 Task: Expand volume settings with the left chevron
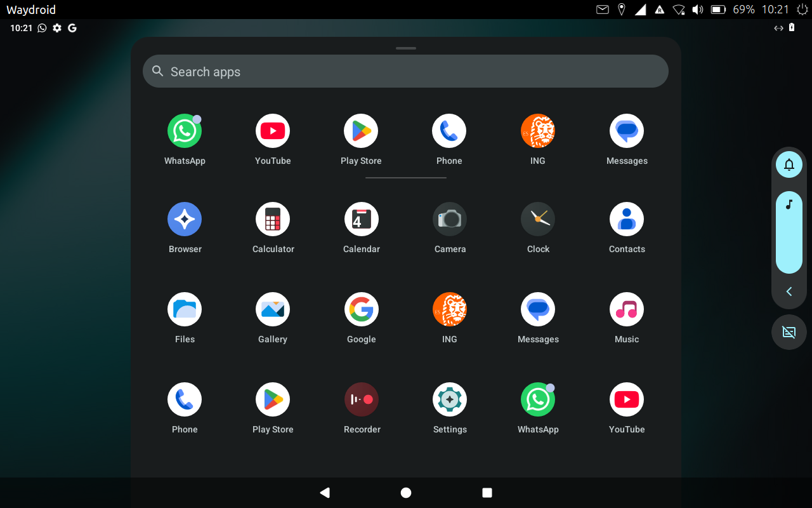tap(789, 291)
